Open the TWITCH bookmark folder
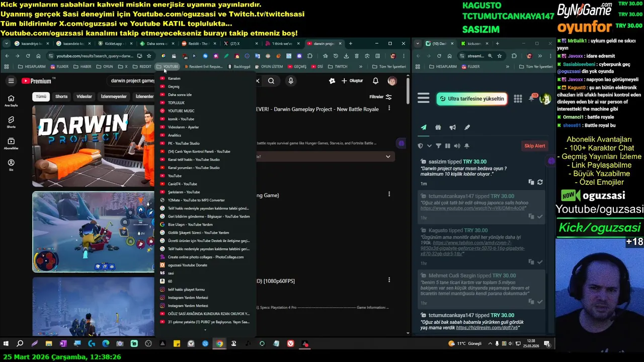 click(x=338, y=66)
